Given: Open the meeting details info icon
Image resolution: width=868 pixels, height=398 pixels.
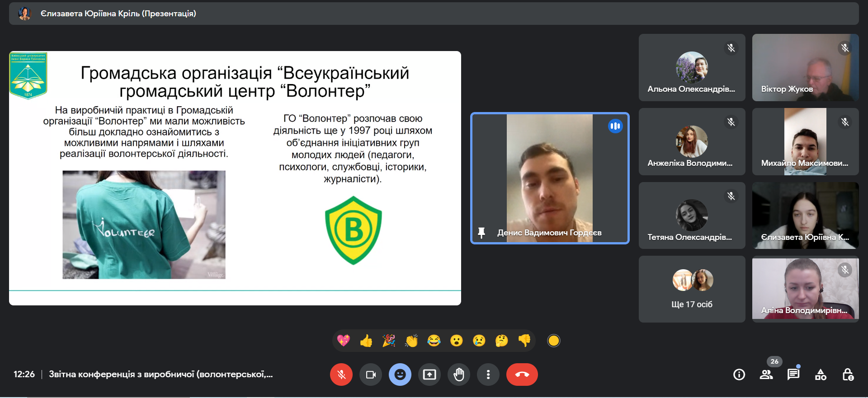Looking at the screenshot, I should point(739,375).
